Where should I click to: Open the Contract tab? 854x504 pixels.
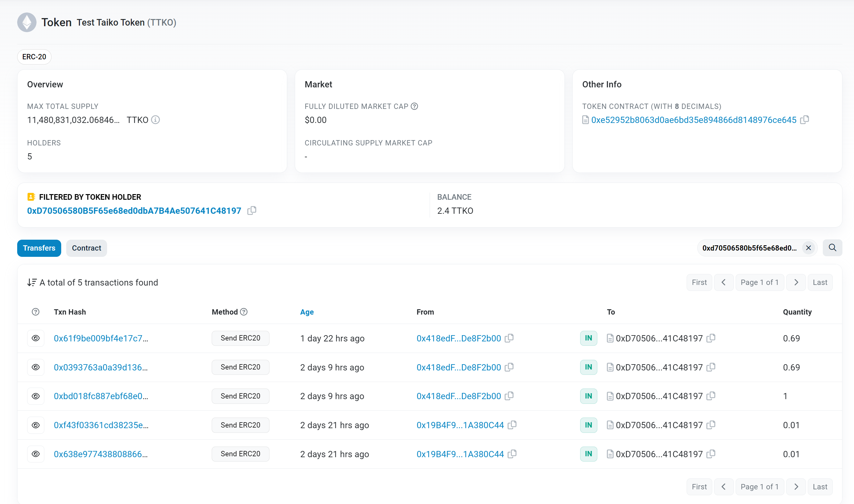[86, 248]
